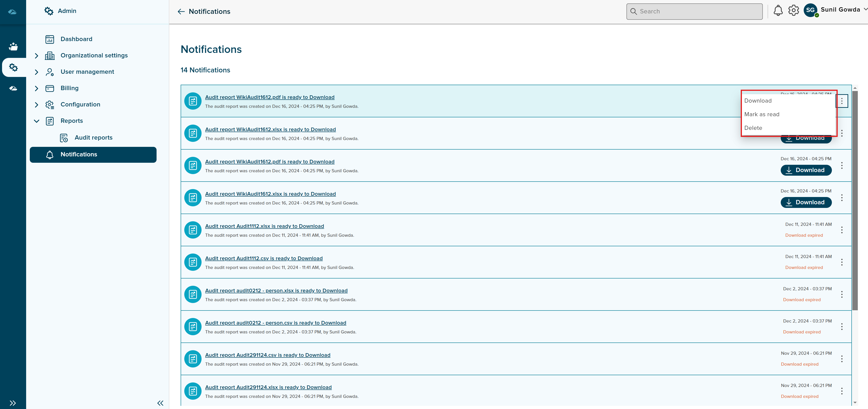
Task: Open Audit report audit0212 - person.xlsx link
Action: pyautogui.click(x=276, y=291)
